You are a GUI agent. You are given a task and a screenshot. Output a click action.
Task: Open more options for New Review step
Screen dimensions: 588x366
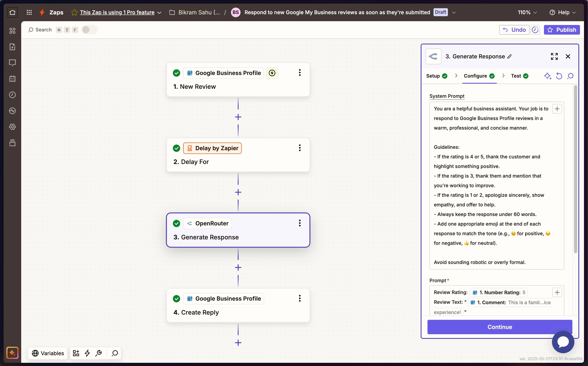point(300,73)
